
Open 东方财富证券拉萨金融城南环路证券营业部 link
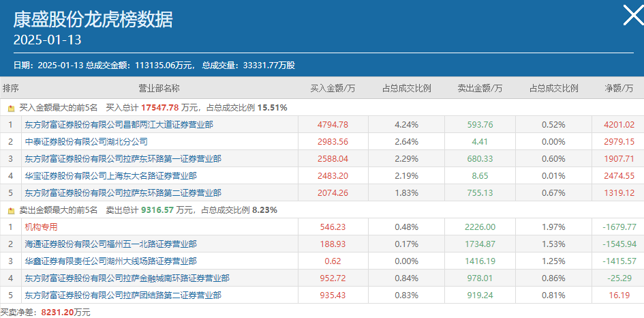[127, 278]
